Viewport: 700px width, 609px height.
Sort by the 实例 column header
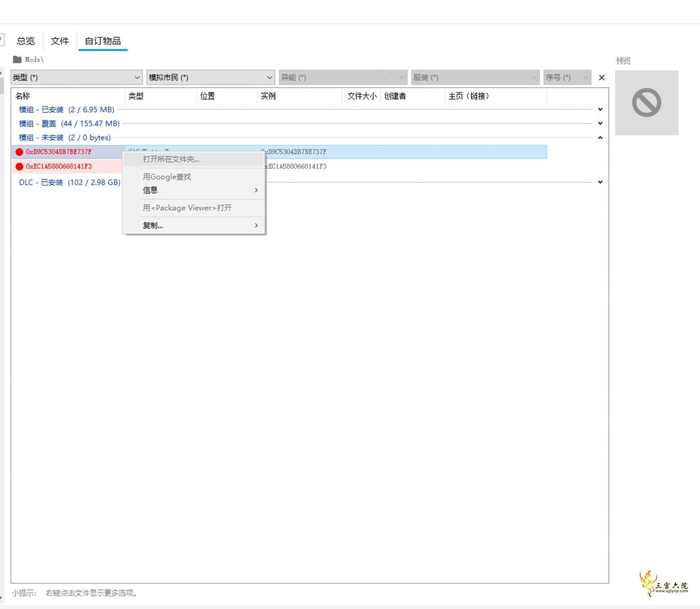300,96
